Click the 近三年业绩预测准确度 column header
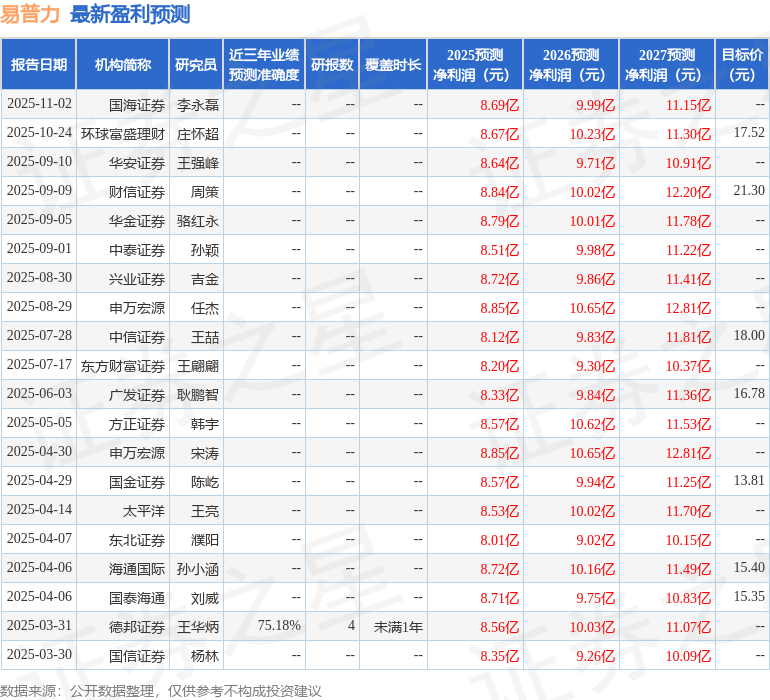 [264, 64]
